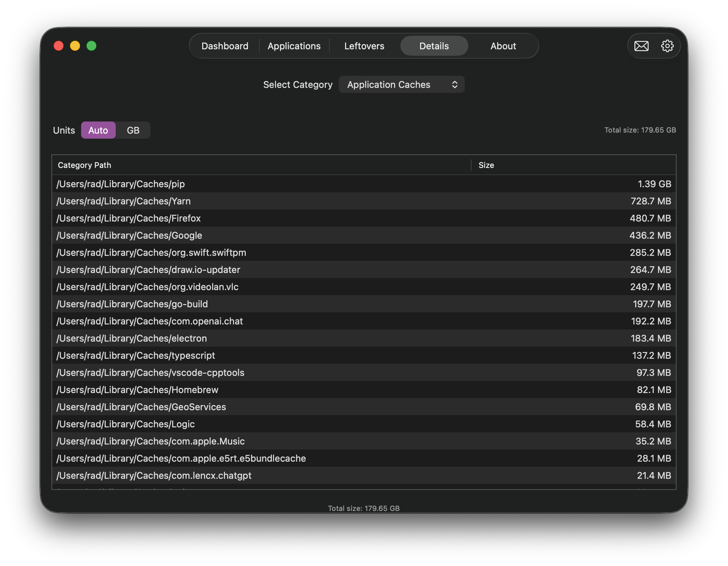This screenshot has height=566, width=728.
Task: Close the window with the red button
Action: [59, 46]
